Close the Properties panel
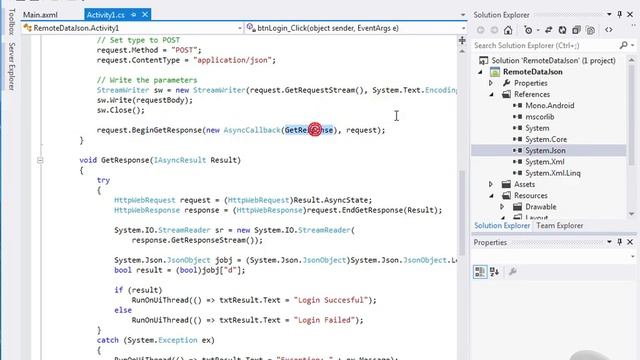 [x=630, y=242]
